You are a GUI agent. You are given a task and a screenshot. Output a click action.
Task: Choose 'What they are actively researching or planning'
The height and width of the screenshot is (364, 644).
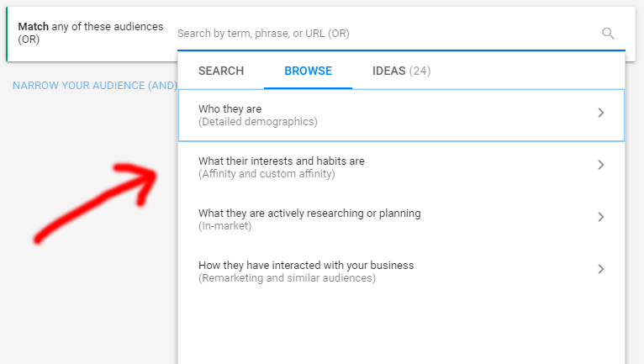(309, 213)
